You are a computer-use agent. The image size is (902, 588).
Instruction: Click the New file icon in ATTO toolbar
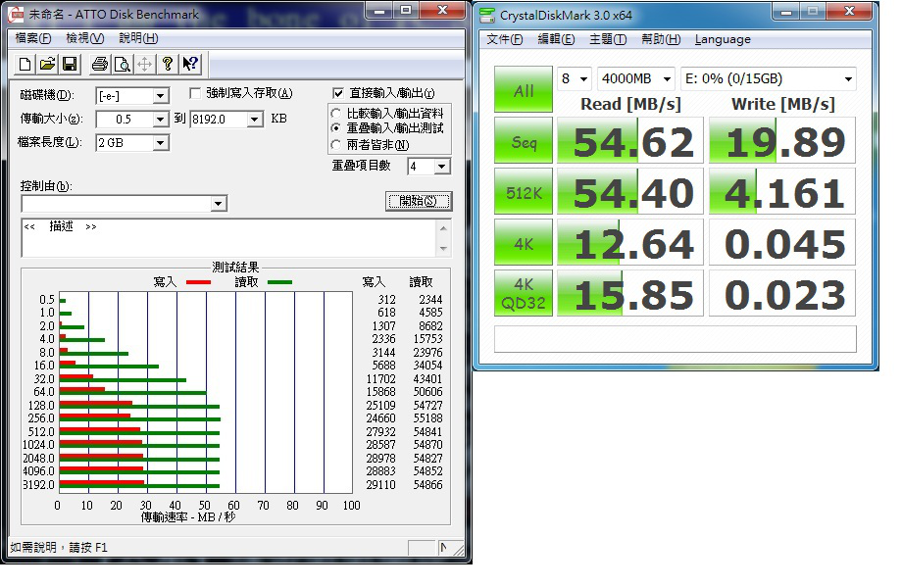tap(25, 64)
